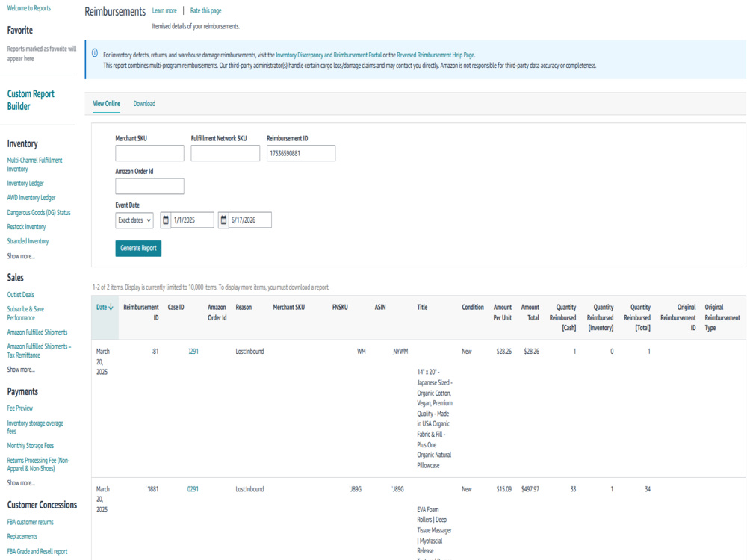
Task: Open Custom Report Builder
Action: tap(31, 100)
